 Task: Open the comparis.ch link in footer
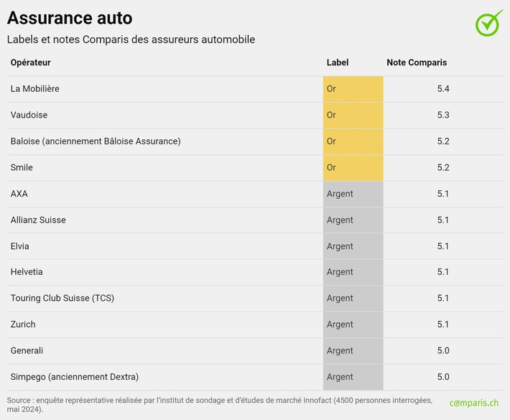[473, 403]
